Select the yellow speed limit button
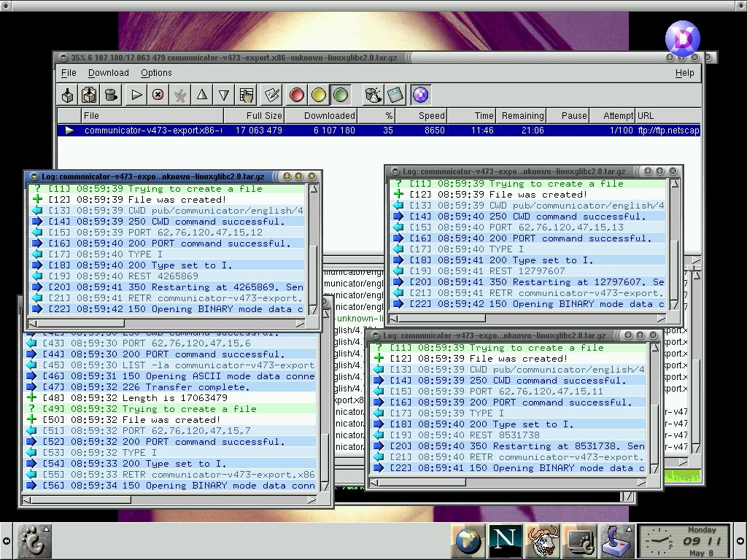Viewport: 747px width, 560px height. click(319, 95)
